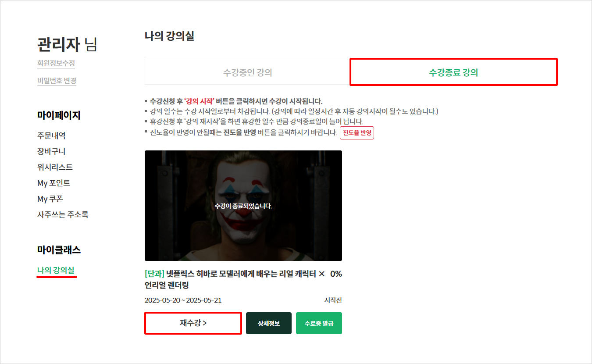
Task: Click the 0% progress indicator
Action: coord(335,274)
